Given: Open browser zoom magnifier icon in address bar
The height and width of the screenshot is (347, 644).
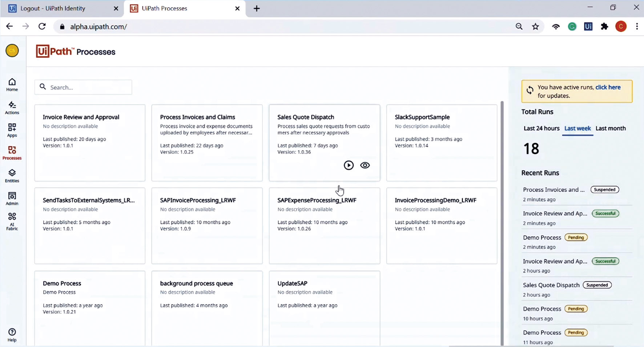Looking at the screenshot, I should pos(519,26).
